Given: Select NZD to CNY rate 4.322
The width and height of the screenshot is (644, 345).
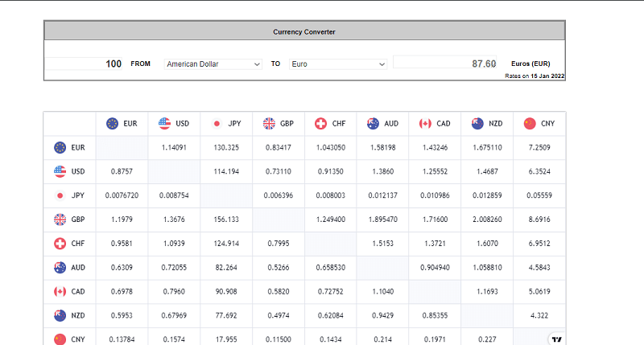Looking at the screenshot, I should [539, 315].
